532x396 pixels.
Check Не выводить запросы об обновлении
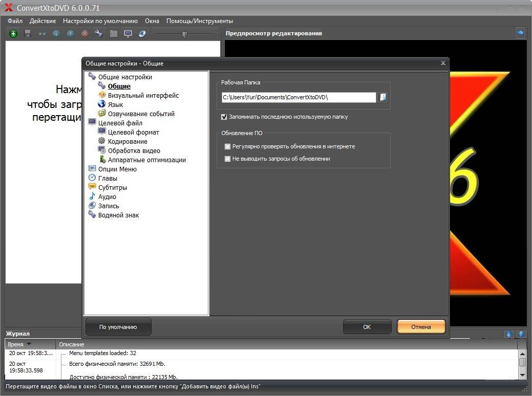[x=228, y=159]
